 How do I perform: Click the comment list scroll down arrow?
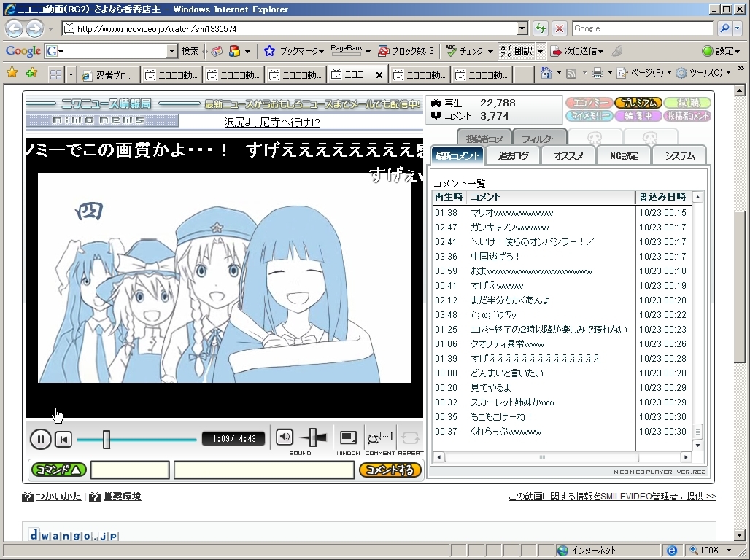pyautogui.click(x=697, y=446)
